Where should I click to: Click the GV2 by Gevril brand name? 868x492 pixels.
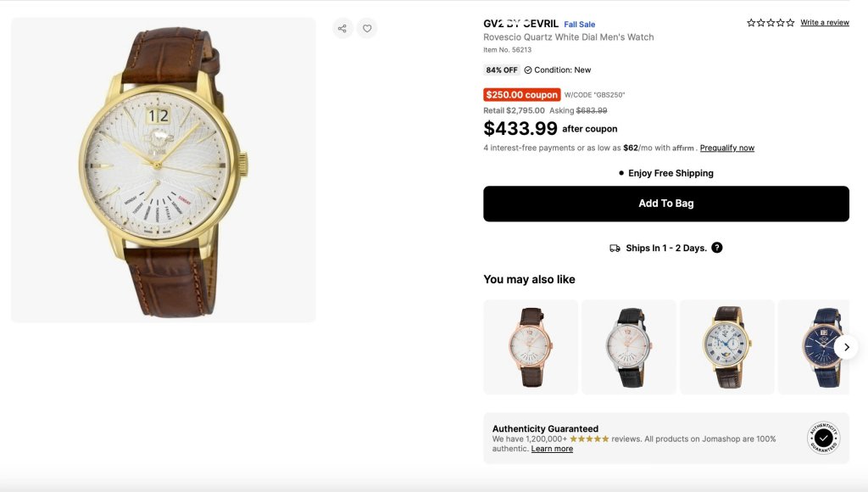[520, 24]
